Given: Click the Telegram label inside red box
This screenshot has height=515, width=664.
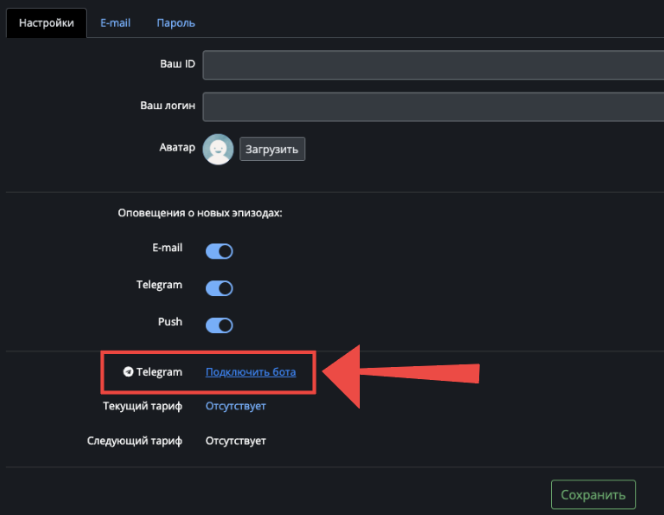Looking at the screenshot, I should (x=159, y=372).
